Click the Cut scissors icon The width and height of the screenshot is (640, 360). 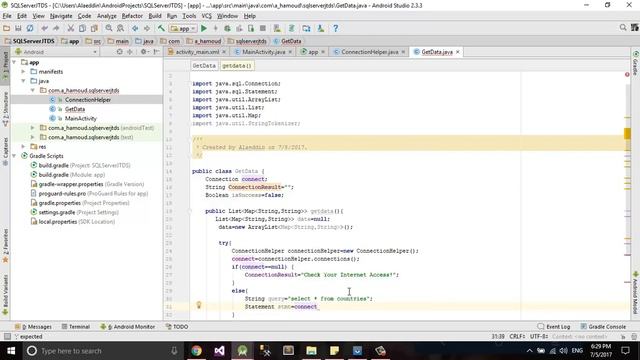(x=71, y=28)
